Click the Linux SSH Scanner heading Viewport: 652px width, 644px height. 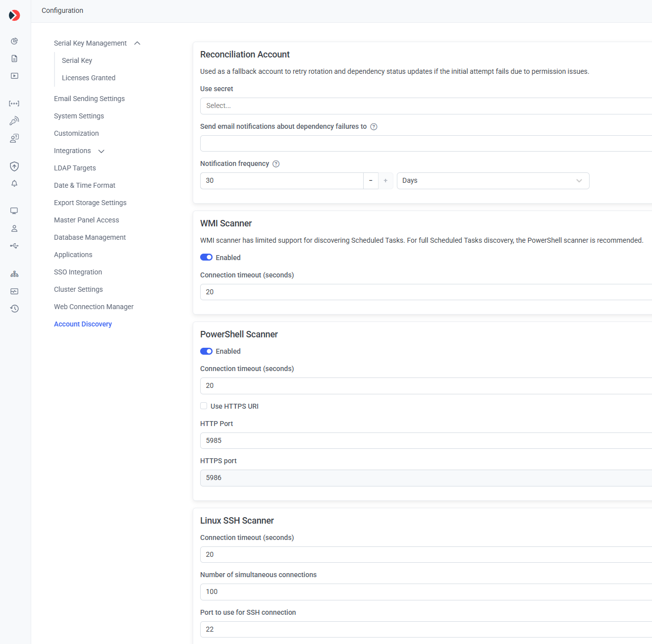coord(237,521)
